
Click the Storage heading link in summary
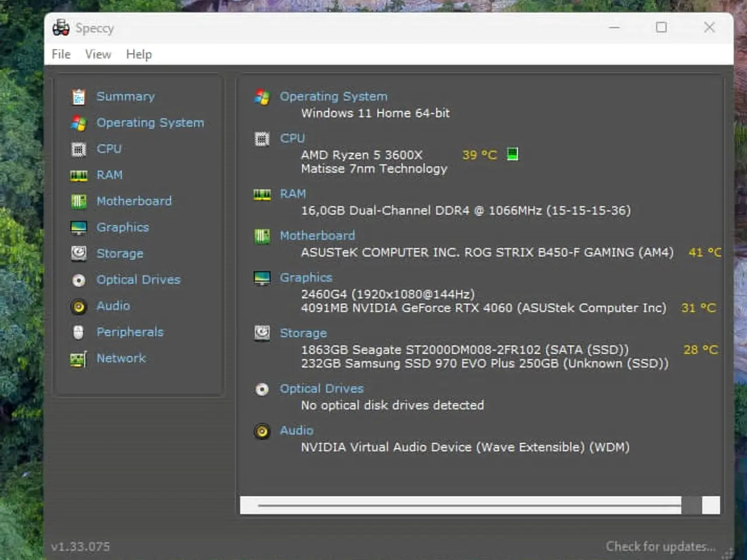pyautogui.click(x=303, y=333)
